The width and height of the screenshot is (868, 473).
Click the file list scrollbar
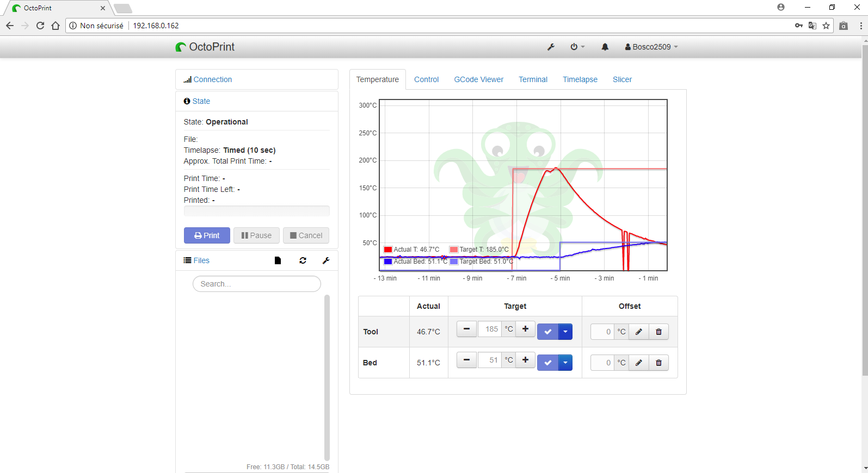327,378
